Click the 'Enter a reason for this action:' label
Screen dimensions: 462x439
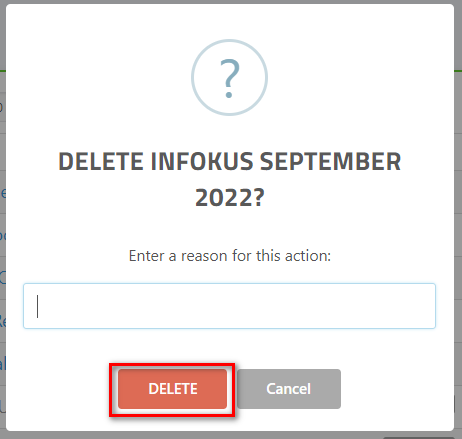coord(230,256)
